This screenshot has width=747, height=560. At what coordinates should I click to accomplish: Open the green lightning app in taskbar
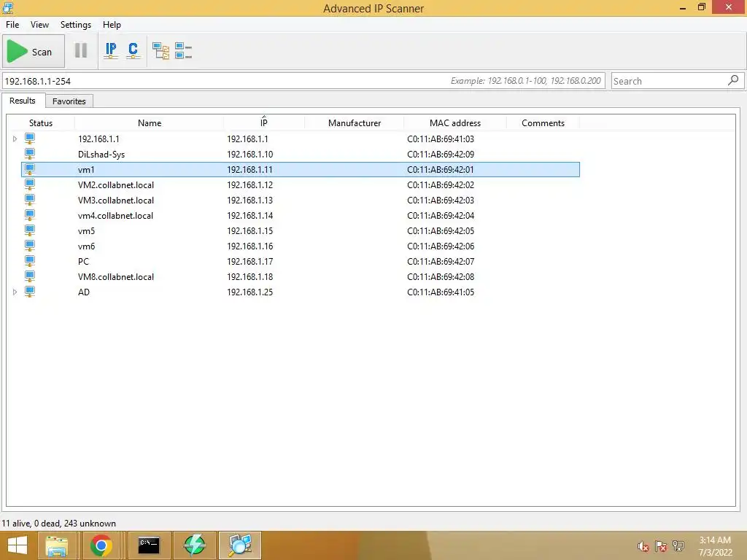coord(194,545)
